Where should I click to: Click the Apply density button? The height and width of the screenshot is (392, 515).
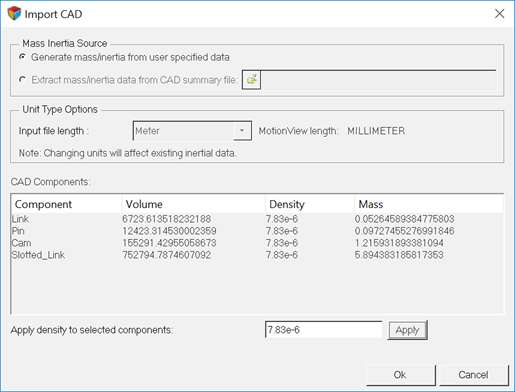pyautogui.click(x=407, y=330)
